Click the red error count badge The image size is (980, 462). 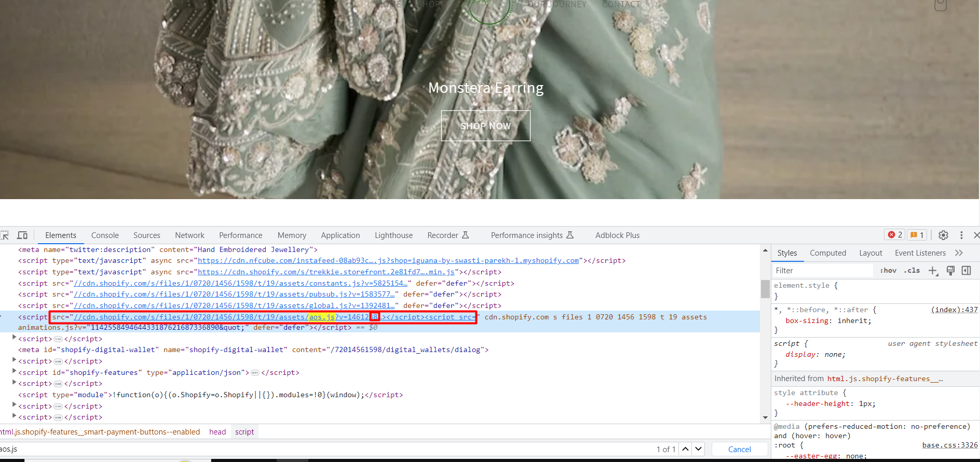click(x=895, y=235)
